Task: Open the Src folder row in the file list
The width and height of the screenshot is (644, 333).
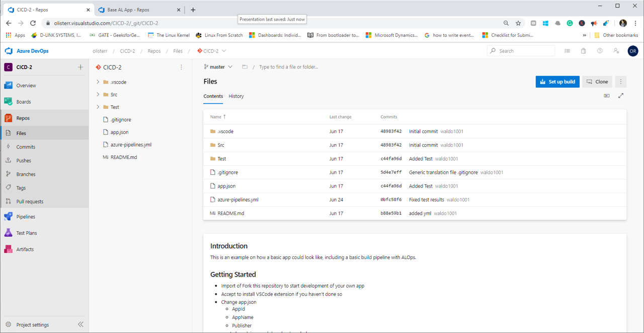Action: [415, 145]
